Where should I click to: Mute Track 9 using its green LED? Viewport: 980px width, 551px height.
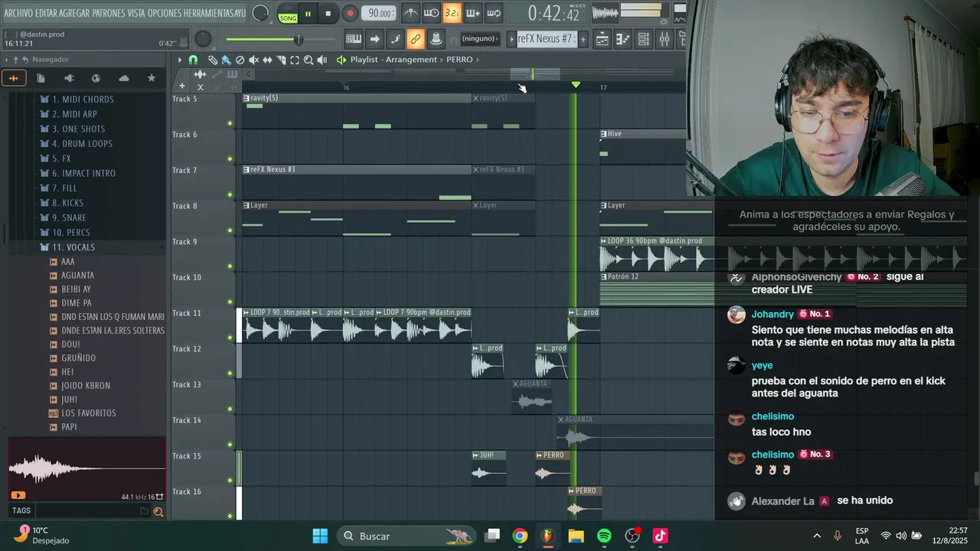click(230, 266)
